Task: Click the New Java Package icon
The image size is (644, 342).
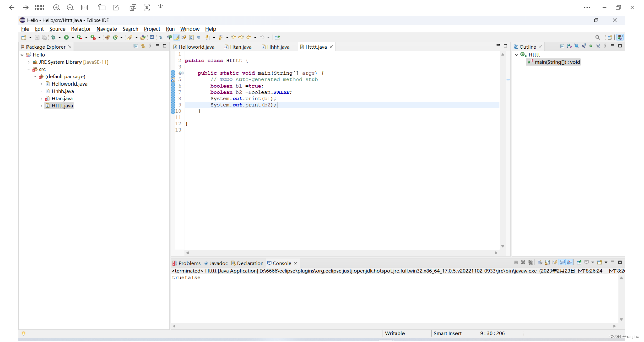Action: pos(108,37)
